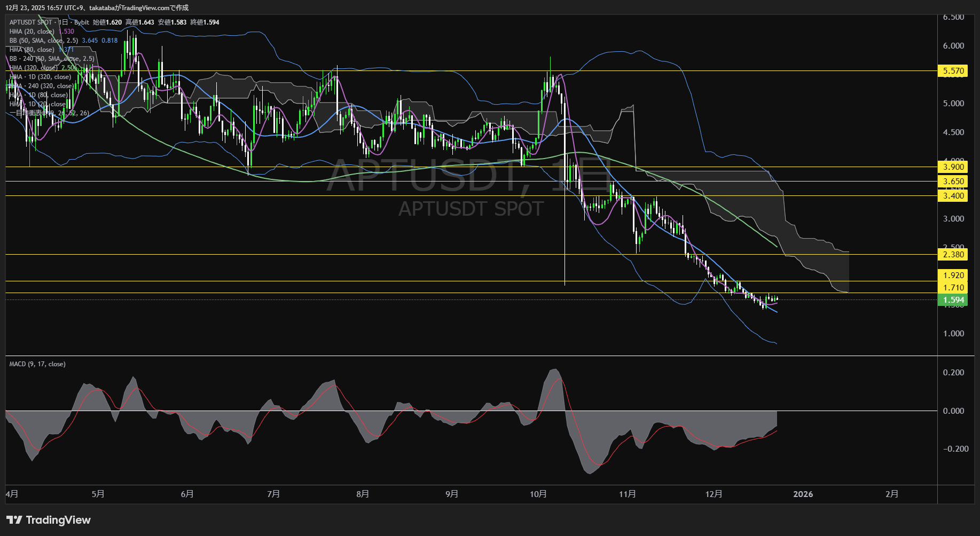The height and width of the screenshot is (536, 980).
Task: Select the Ichimoku 一目均衡表 indicator legend
Action: click(49, 113)
